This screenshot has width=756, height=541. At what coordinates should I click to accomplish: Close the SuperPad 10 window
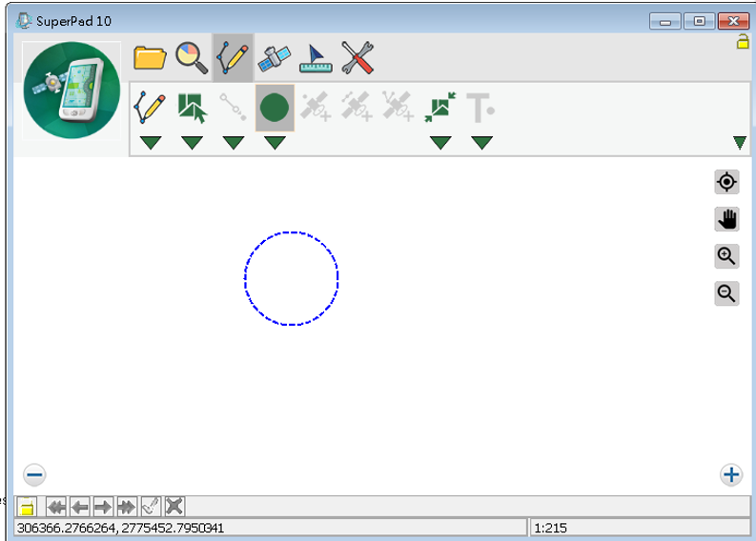pyautogui.click(x=733, y=21)
